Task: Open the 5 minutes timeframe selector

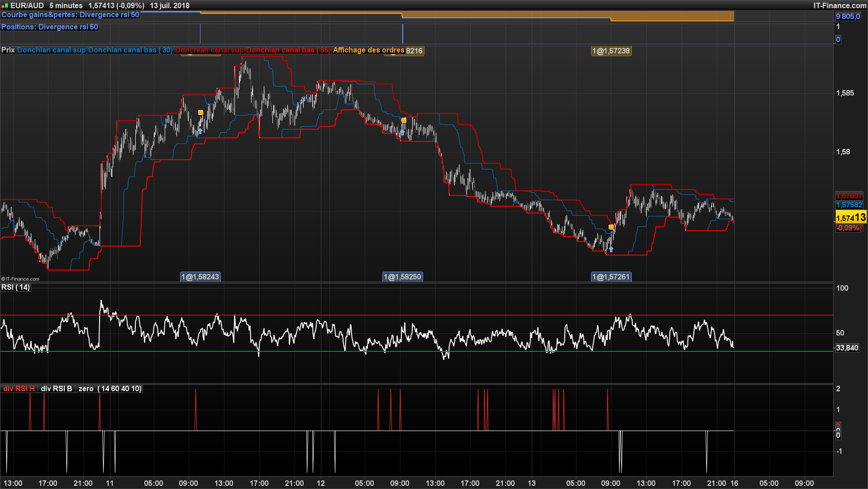Action: pos(66,5)
